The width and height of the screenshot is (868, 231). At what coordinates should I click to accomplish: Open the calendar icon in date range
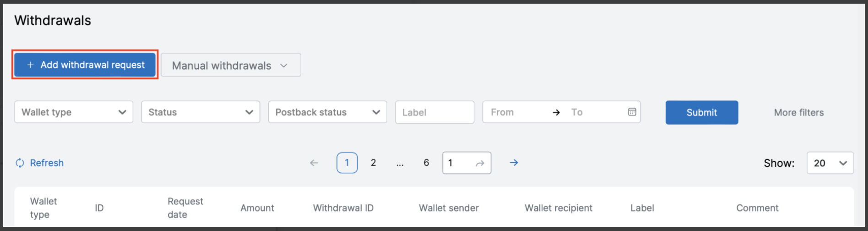pyautogui.click(x=632, y=112)
